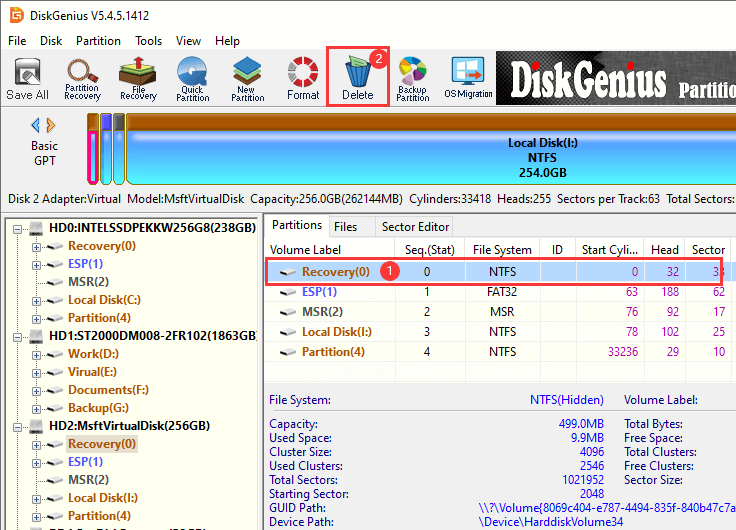Switch to the Files tab
Screen dimensions: 736x530
point(345,227)
